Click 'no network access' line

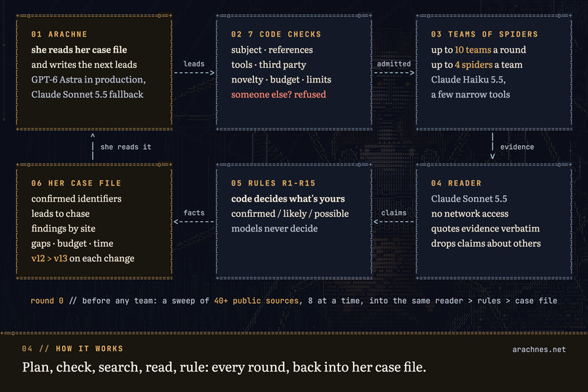click(470, 213)
